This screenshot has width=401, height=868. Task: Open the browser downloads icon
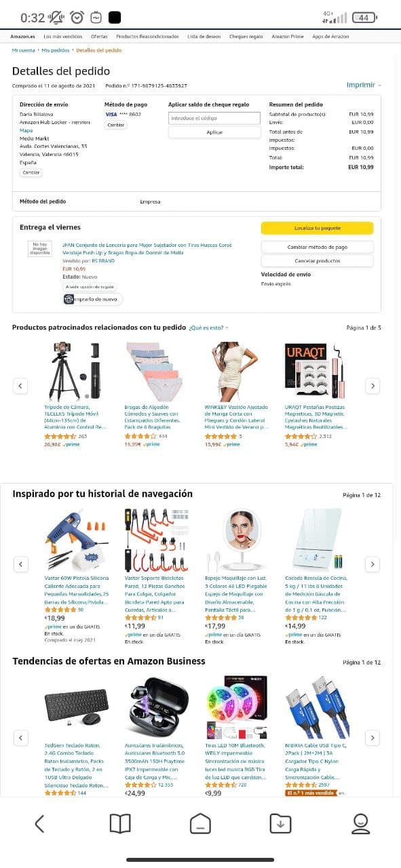(x=280, y=823)
